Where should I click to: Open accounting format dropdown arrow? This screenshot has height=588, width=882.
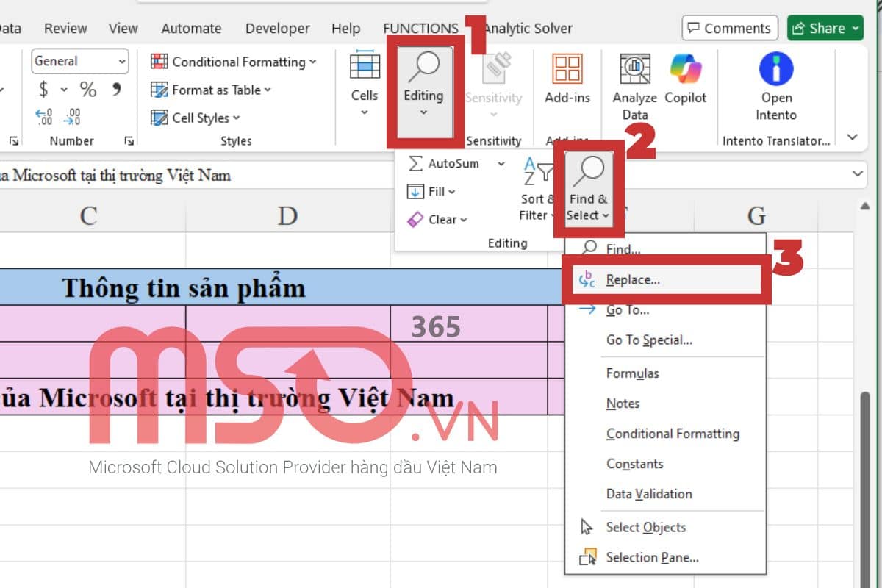click(64, 90)
